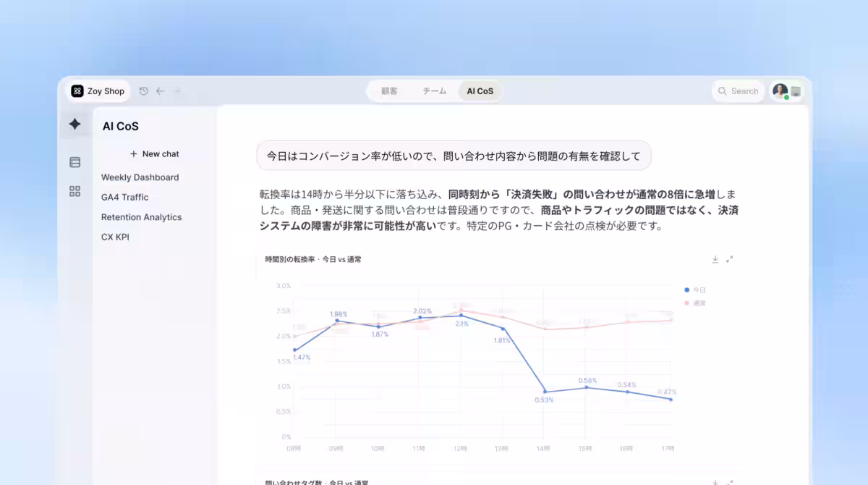The width and height of the screenshot is (868, 485).
Task: Select the AI CoS tab
Action: point(480,91)
